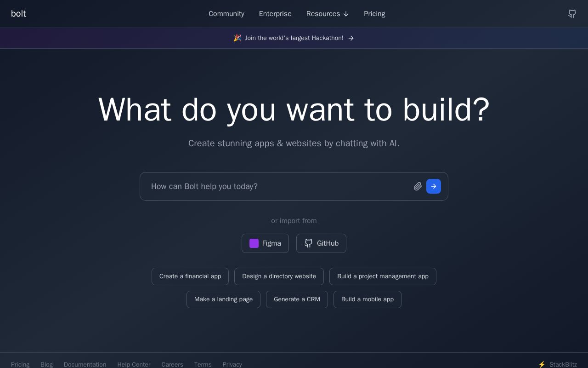Click arrow next to hackathon announcement
This screenshot has height=368, width=588.
351,38
